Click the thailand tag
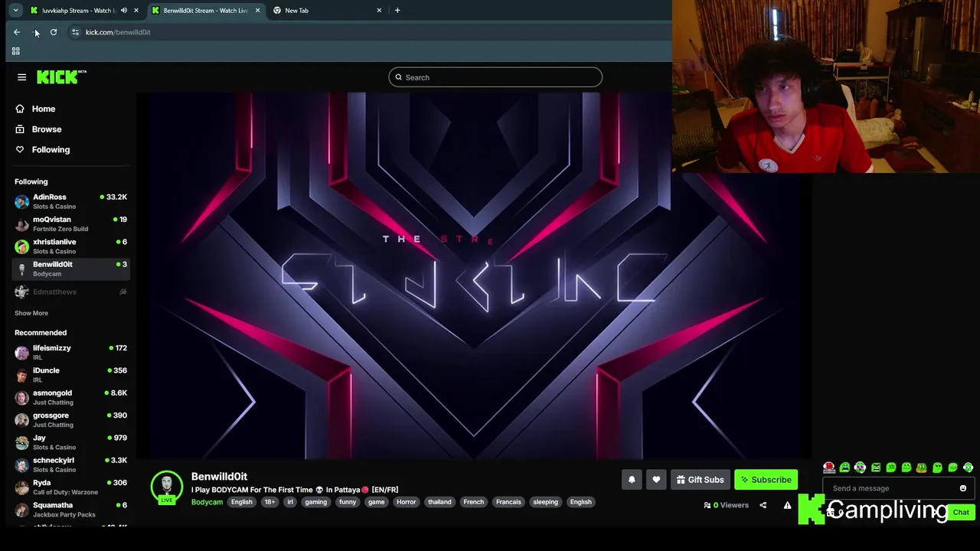The width and height of the screenshot is (980, 551). (x=439, y=502)
